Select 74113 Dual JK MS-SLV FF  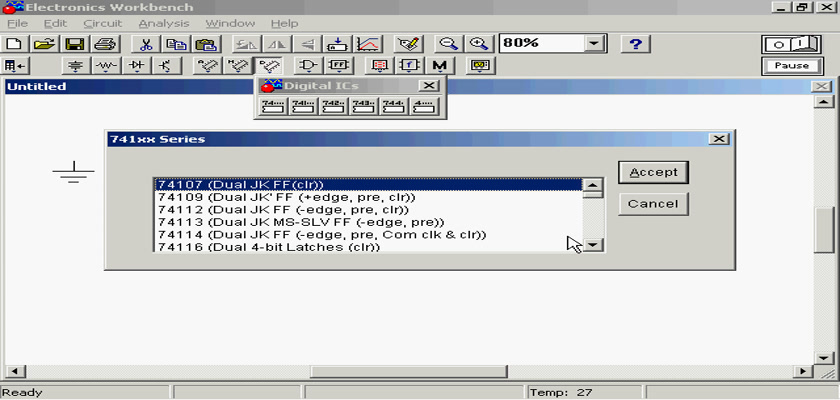pos(368,222)
